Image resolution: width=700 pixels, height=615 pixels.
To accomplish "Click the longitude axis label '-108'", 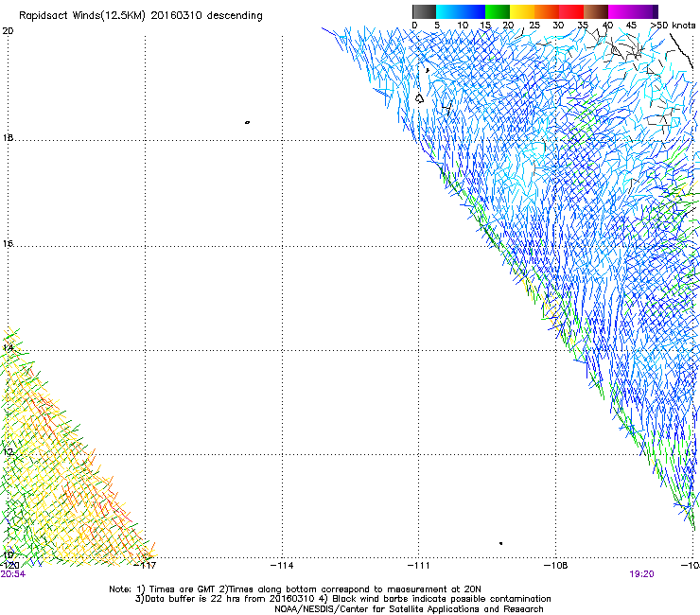I will pos(556,566).
